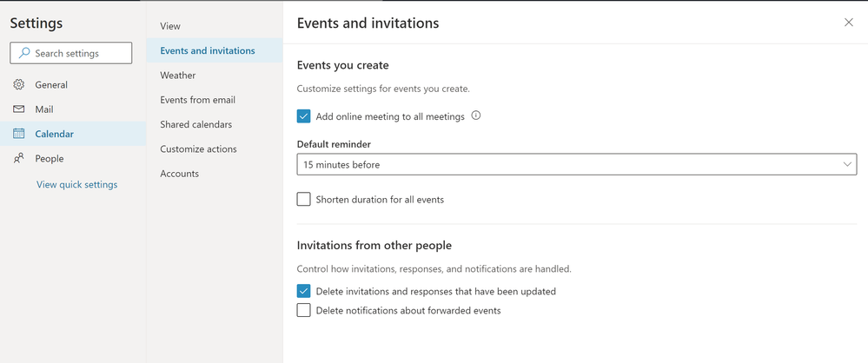This screenshot has width=868, height=363.
Task: Uncheck Add online meeting to all meetings
Action: tap(303, 116)
